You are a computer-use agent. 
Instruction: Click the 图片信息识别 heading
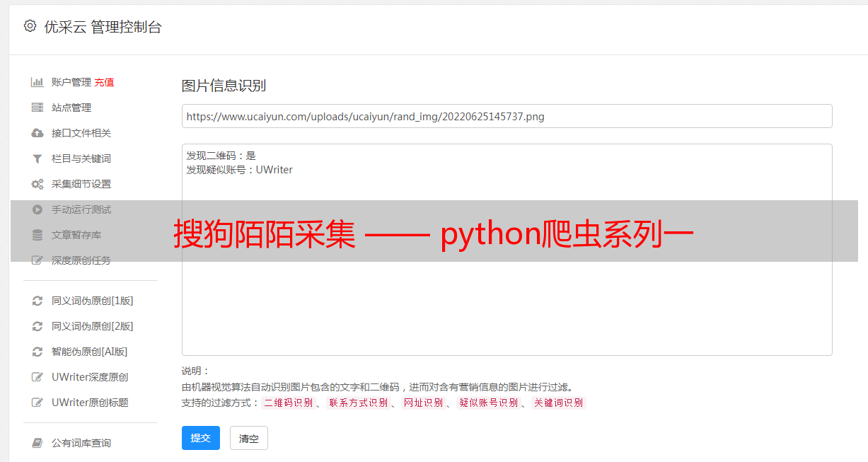pyautogui.click(x=224, y=86)
